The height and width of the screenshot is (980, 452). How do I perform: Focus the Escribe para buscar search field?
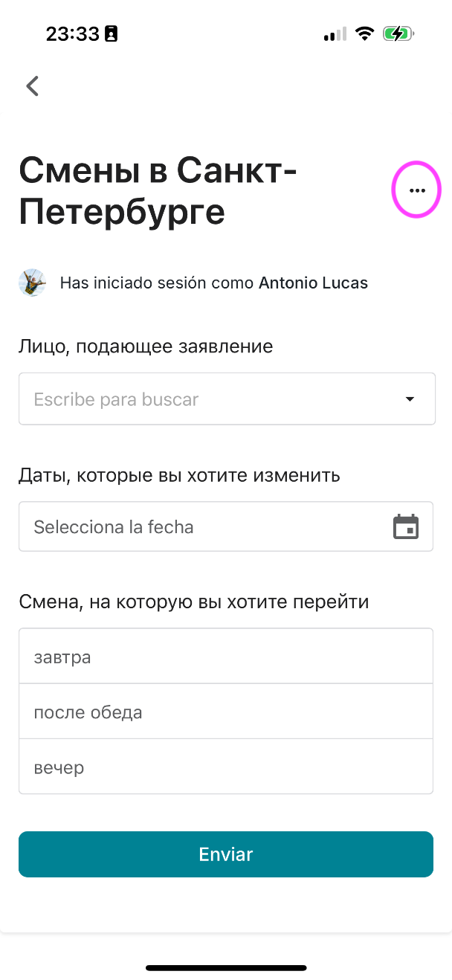coord(227,399)
